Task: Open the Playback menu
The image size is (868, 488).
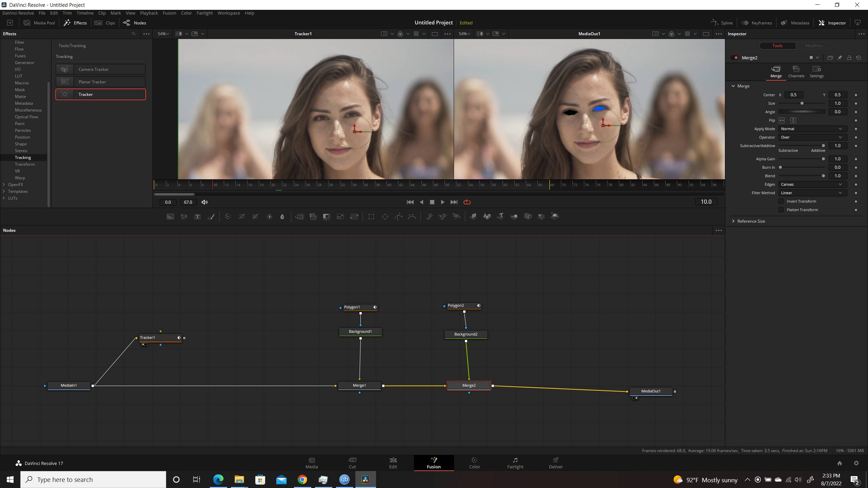Action: [149, 13]
